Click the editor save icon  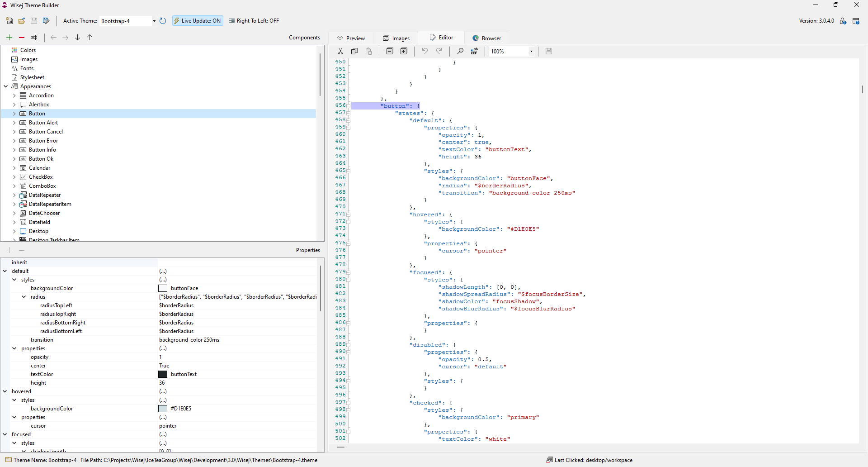(549, 51)
